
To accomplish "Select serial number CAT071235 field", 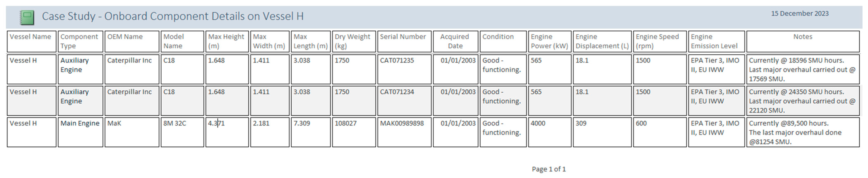I will point(404,69).
